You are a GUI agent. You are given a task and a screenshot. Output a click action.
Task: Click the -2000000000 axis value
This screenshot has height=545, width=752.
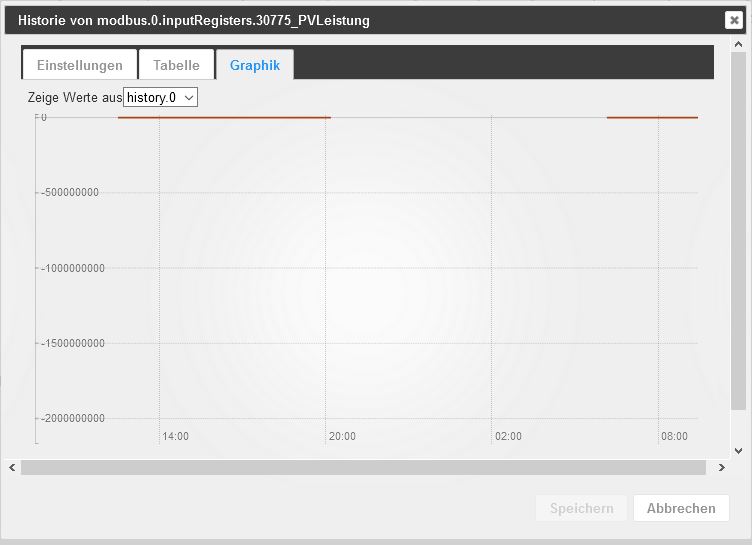pos(73,418)
